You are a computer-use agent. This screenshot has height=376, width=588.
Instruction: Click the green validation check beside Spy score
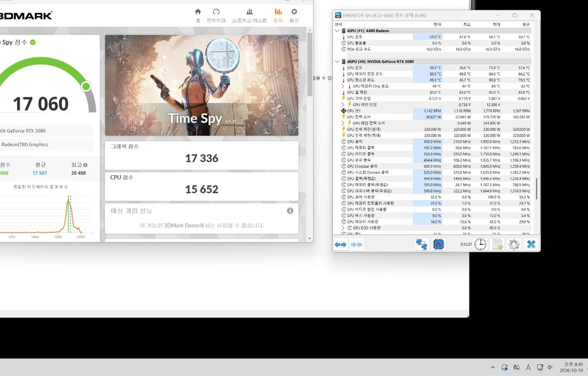click(33, 42)
